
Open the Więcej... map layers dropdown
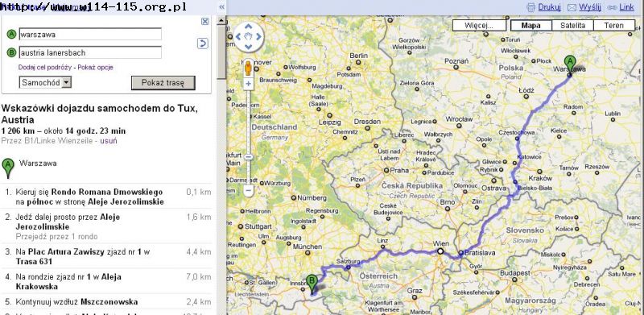click(479, 26)
